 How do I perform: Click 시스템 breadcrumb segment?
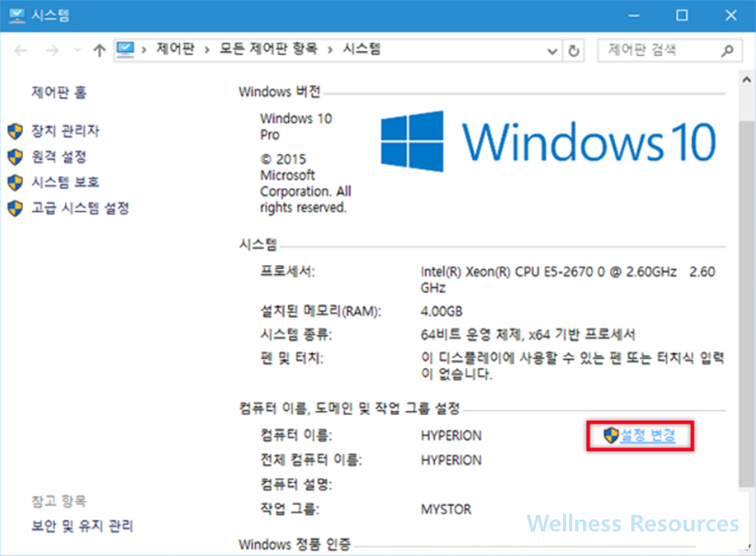(362, 50)
